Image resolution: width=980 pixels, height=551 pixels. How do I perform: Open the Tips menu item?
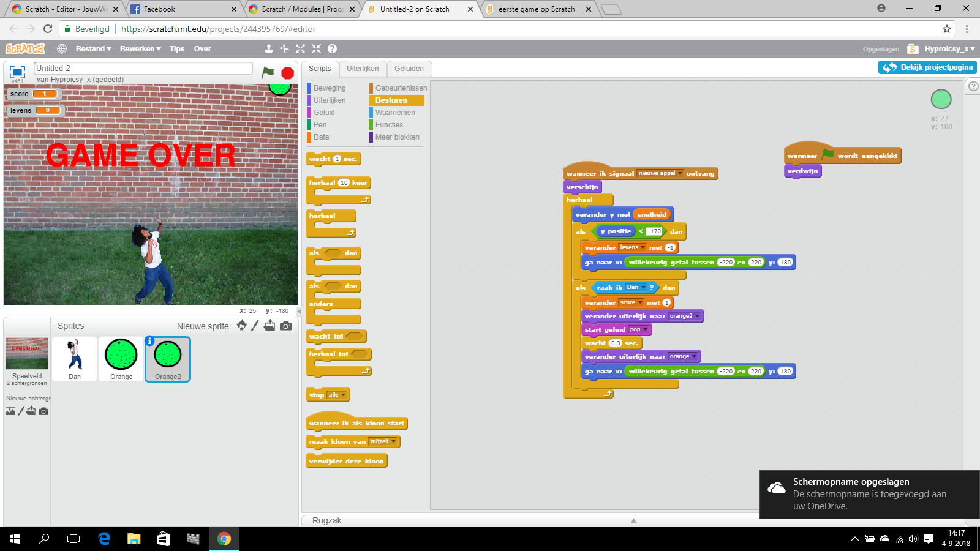pos(177,49)
